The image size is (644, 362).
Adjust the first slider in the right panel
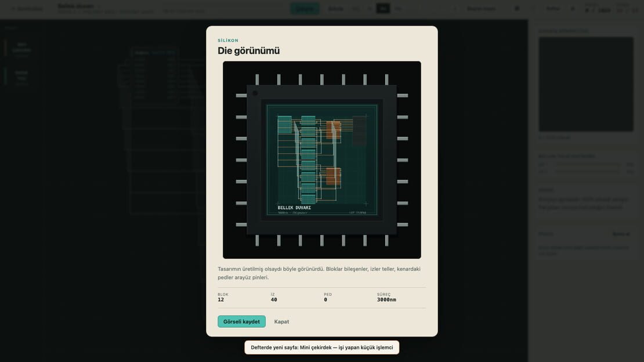(x=587, y=164)
